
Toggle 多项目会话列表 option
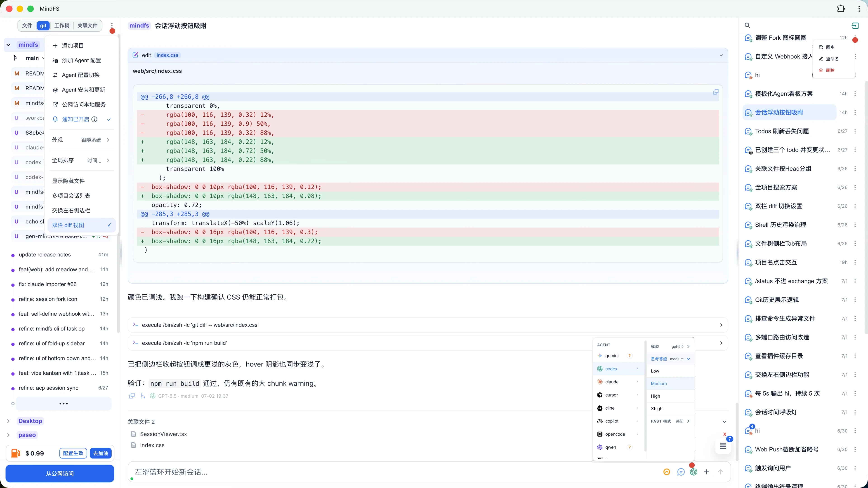[81, 196]
